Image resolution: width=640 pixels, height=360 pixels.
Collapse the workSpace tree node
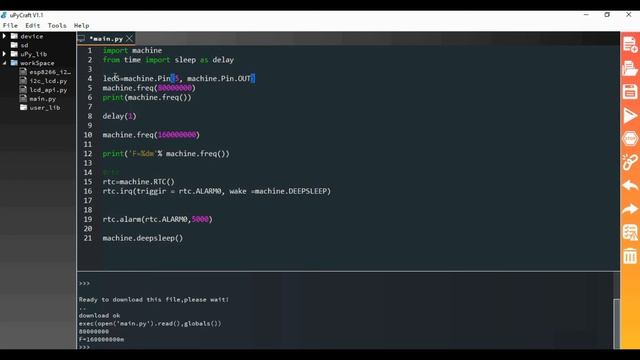4,63
